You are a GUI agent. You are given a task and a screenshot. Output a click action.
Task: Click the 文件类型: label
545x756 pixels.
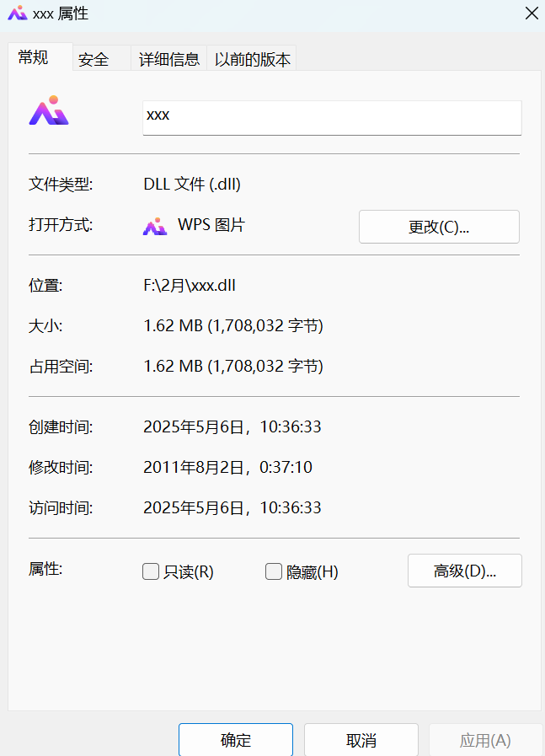click(61, 184)
